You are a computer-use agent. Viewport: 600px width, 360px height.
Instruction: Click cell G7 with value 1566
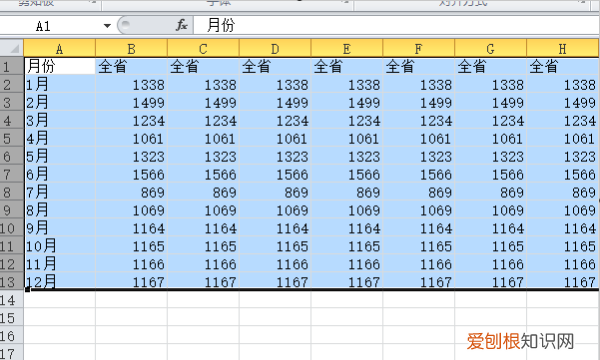click(x=491, y=174)
